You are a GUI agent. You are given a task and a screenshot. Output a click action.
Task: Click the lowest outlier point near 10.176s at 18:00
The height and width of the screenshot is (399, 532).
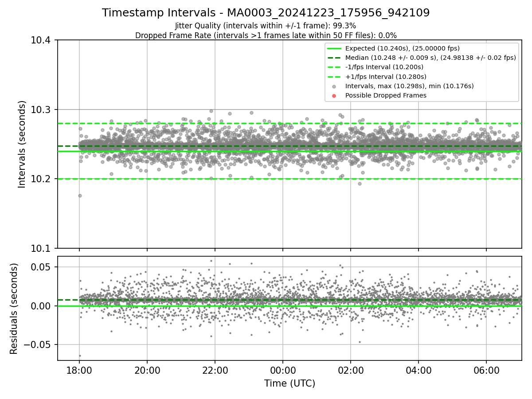[80, 196]
